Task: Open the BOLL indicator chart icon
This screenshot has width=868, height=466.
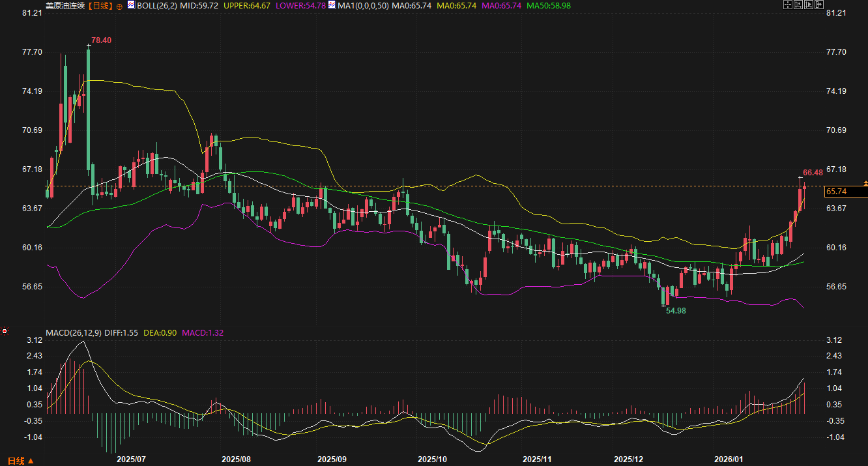Action: [131, 5]
